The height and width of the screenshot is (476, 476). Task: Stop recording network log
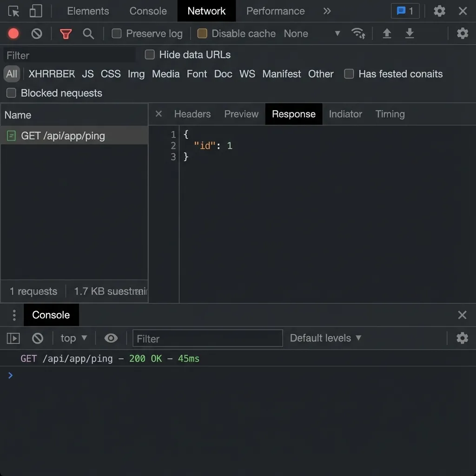tap(13, 33)
